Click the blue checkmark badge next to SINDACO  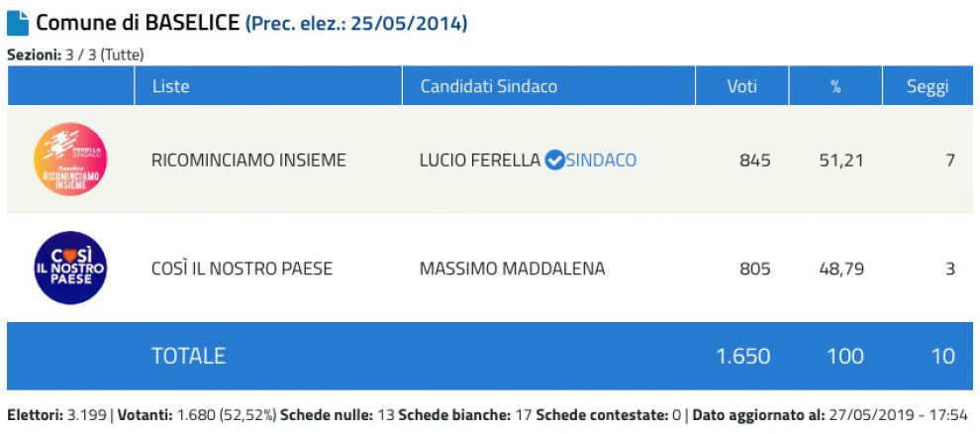coord(555,160)
